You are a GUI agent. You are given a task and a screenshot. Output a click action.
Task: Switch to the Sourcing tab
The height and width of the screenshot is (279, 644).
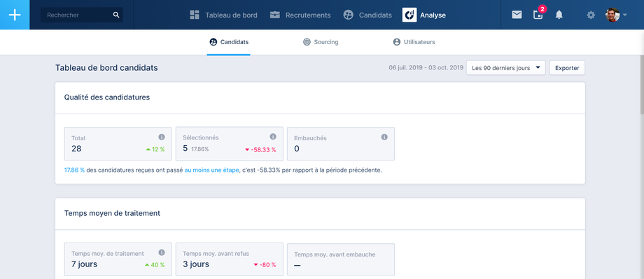tap(321, 42)
